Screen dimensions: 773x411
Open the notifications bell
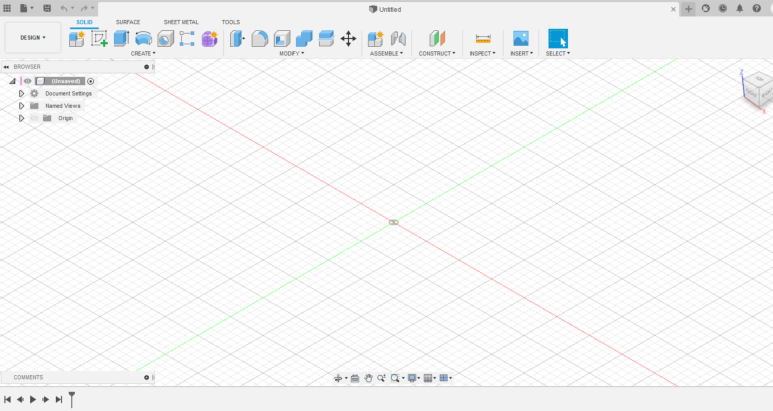(739, 8)
